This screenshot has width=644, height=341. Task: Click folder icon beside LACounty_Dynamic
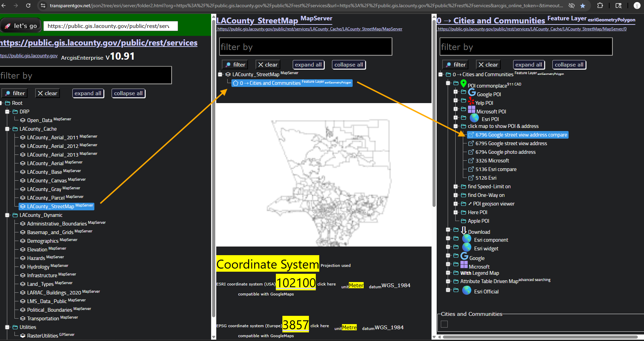tap(15, 215)
